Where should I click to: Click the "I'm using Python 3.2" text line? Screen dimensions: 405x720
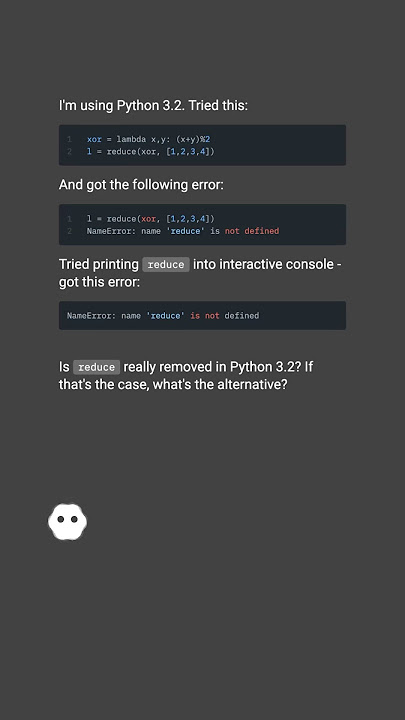[153, 106]
